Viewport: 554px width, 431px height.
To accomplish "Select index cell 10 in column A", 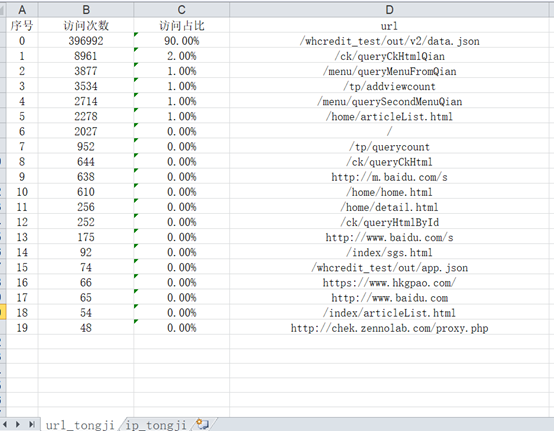I will pos(22,192).
